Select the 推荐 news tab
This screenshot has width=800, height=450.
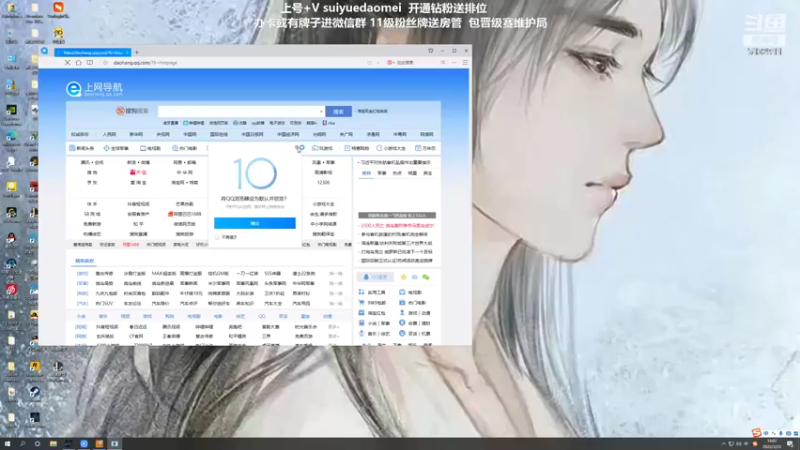(x=366, y=173)
